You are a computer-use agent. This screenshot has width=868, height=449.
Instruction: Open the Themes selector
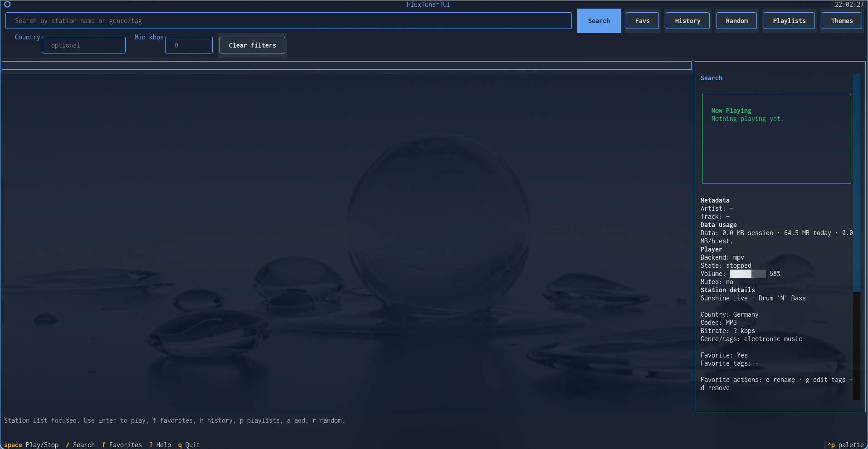pos(842,21)
